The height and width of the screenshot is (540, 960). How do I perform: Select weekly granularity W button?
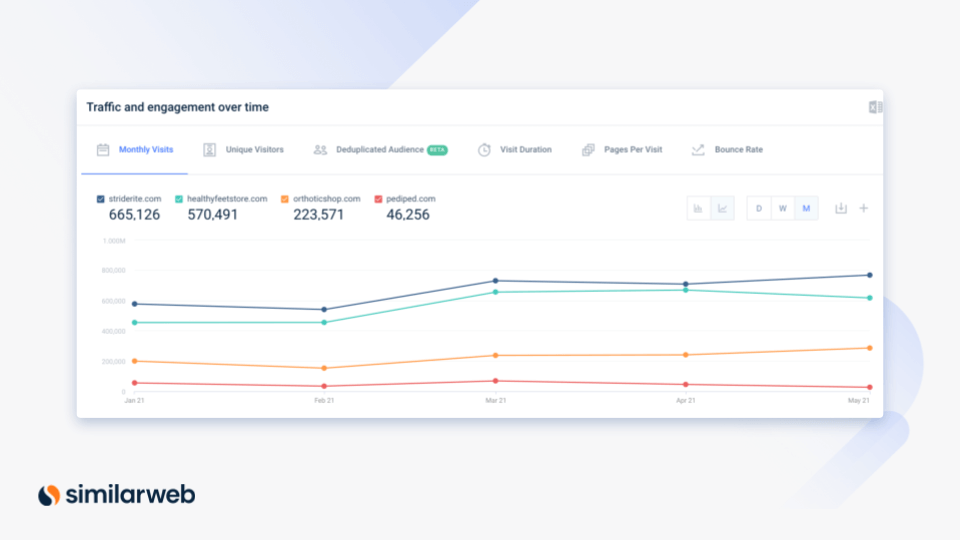[782, 209]
